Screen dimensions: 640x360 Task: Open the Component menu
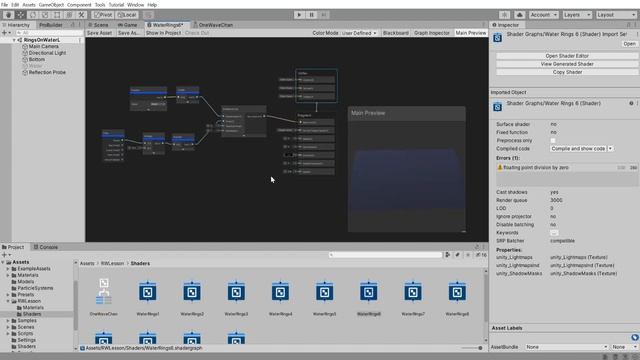(79, 5)
